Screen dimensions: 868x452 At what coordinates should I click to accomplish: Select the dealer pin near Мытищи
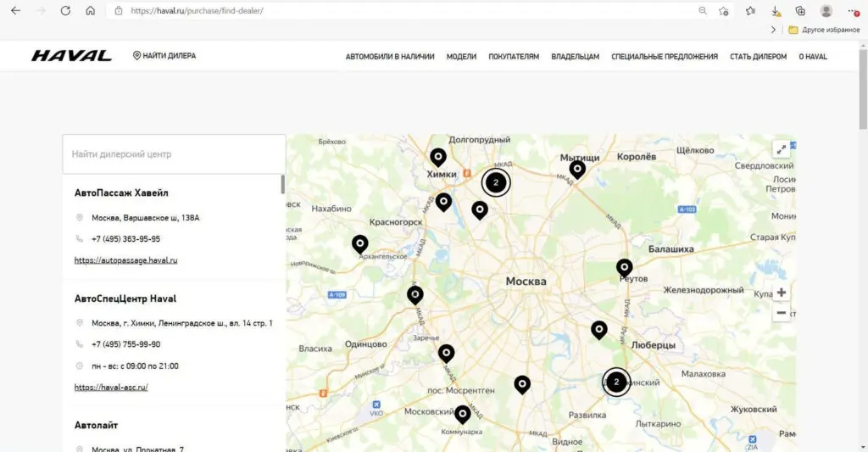pos(577,169)
